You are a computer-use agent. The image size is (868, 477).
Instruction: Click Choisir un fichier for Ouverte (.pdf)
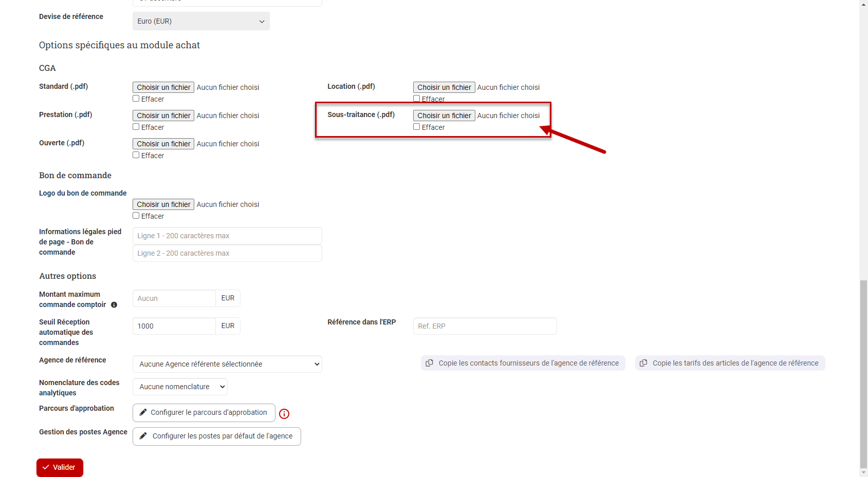click(163, 144)
